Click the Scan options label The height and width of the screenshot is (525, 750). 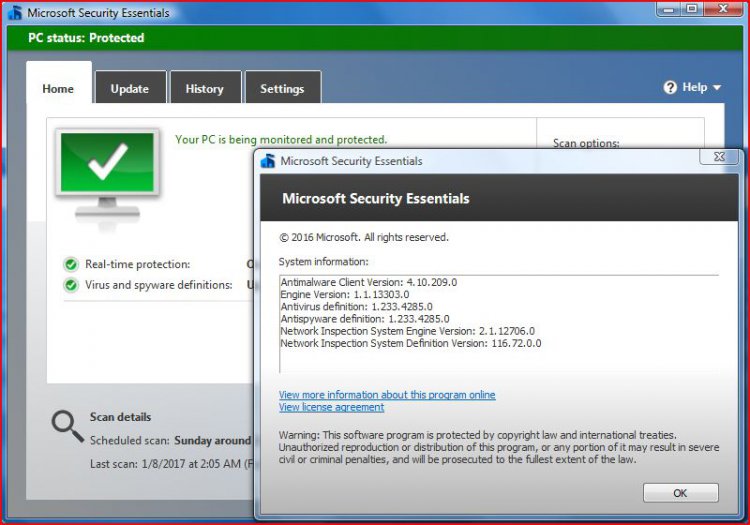click(x=586, y=143)
